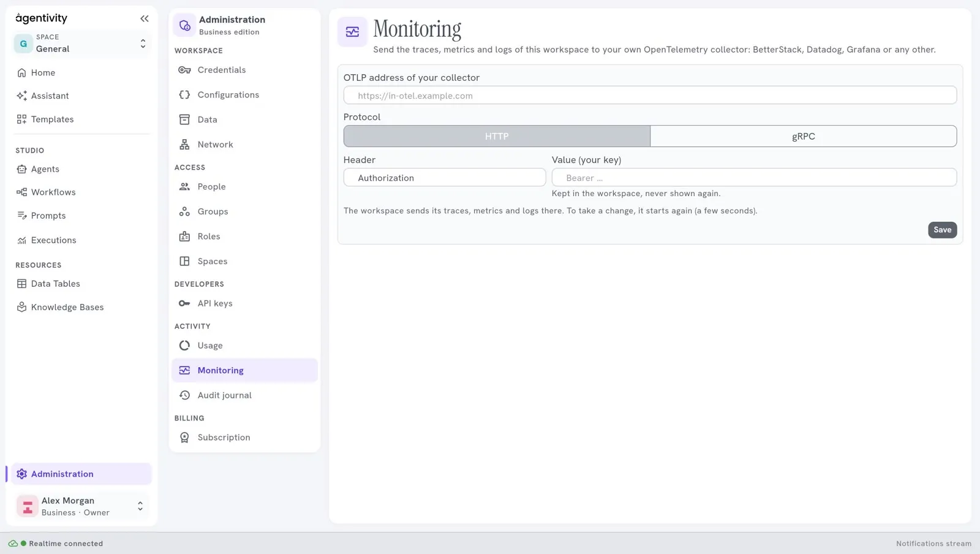Screen dimensions: 980x554
Task: Collapse the sidebar with double-chevron icon
Action: pyautogui.click(x=145, y=18)
